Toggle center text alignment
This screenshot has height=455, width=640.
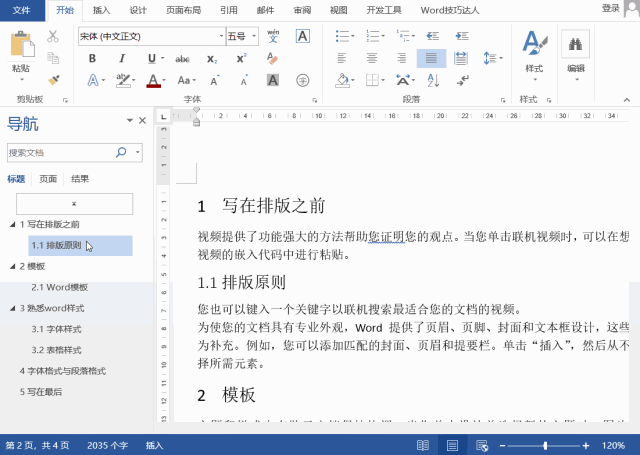pyautogui.click(x=371, y=58)
